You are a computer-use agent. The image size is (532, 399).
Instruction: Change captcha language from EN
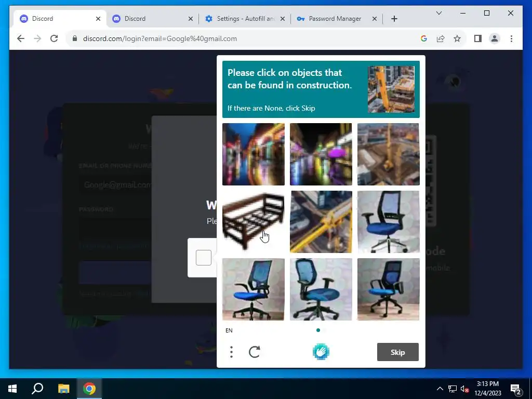229,330
